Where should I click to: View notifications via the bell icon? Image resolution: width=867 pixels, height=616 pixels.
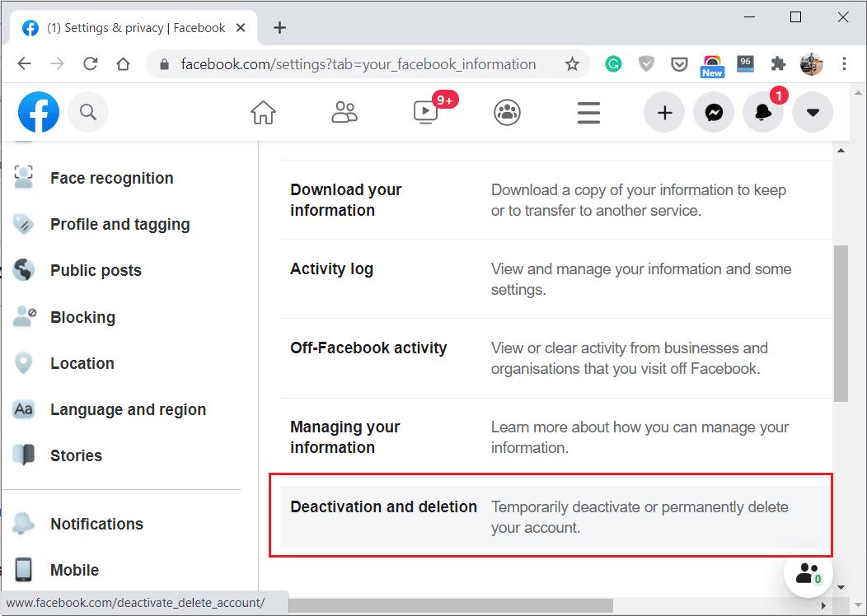(763, 112)
